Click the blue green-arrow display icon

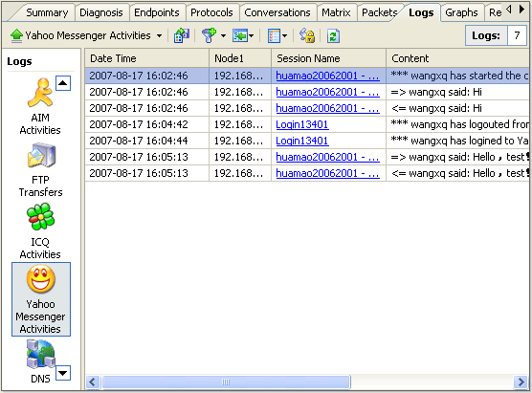click(x=240, y=35)
